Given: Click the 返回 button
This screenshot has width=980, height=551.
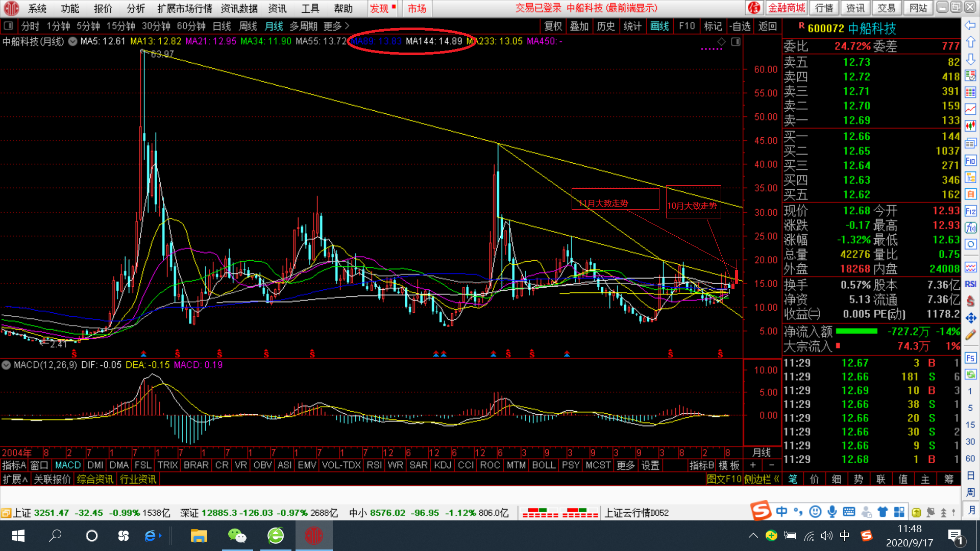Looking at the screenshot, I should (767, 26).
